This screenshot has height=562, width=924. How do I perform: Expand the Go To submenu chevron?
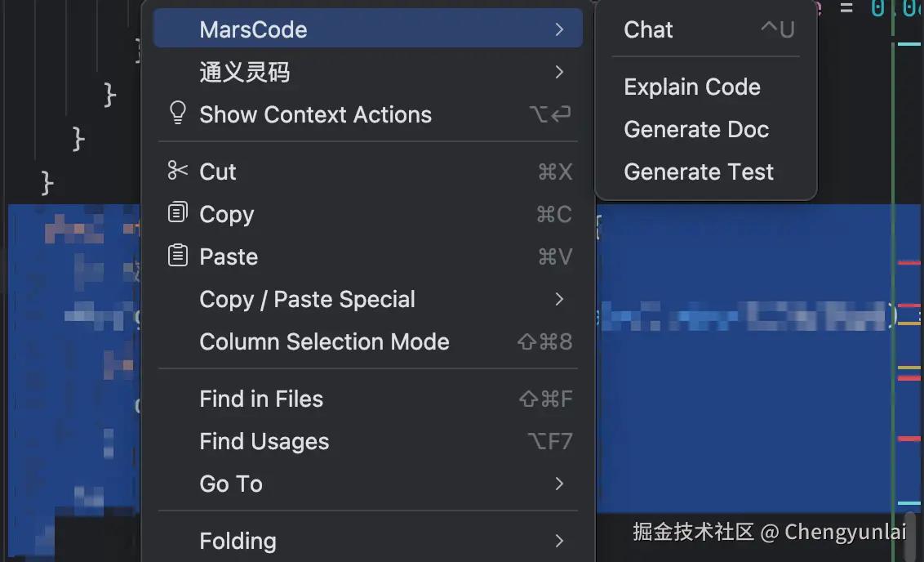[559, 484]
